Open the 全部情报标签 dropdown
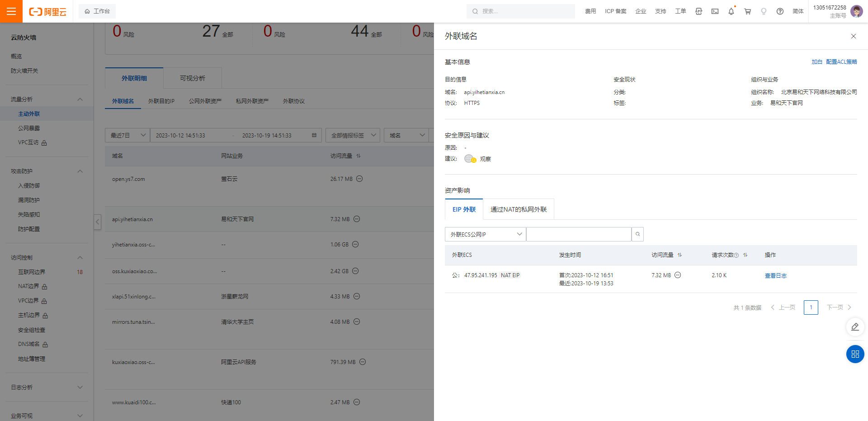This screenshot has width=868, height=421. [x=353, y=135]
